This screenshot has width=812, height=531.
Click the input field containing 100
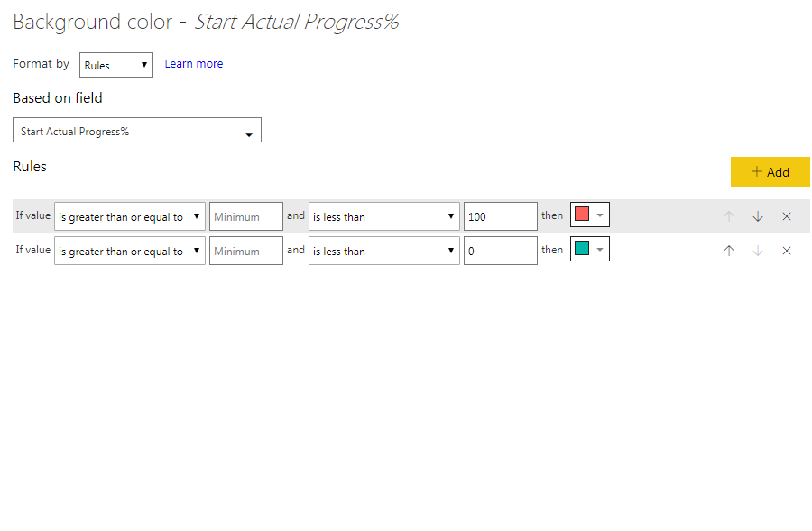click(x=500, y=216)
